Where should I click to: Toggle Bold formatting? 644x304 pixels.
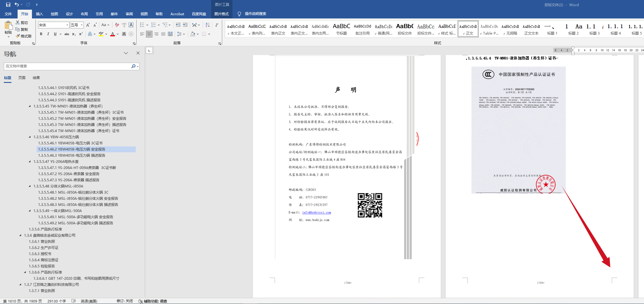41,34
